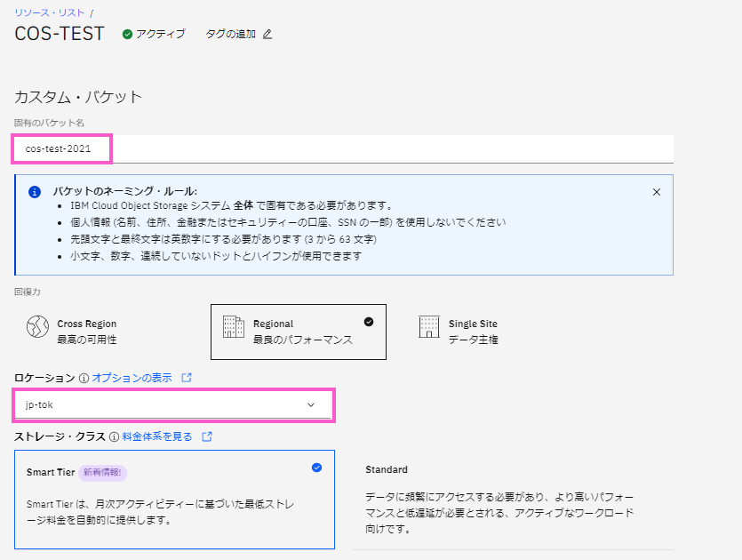742x560 pixels.
Task: Click the Regional building icon
Action: [x=233, y=327]
